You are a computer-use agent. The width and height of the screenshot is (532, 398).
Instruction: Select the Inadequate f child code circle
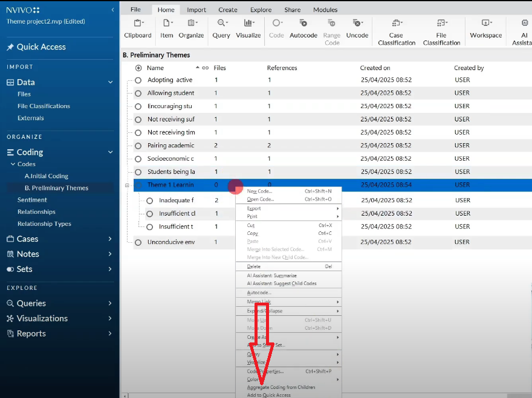(x=150, y=201)
